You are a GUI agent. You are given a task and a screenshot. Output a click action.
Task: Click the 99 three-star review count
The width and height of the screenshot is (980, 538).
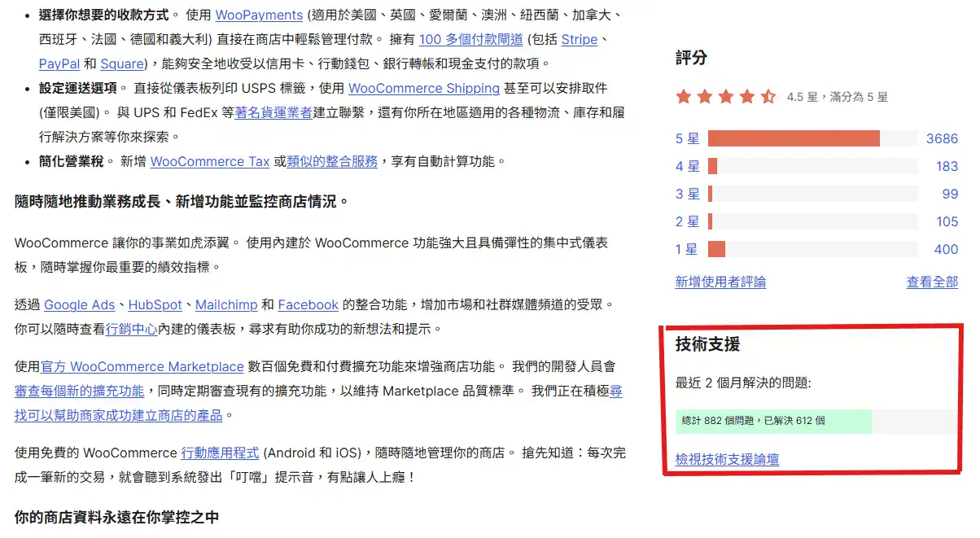click(950, 194)
